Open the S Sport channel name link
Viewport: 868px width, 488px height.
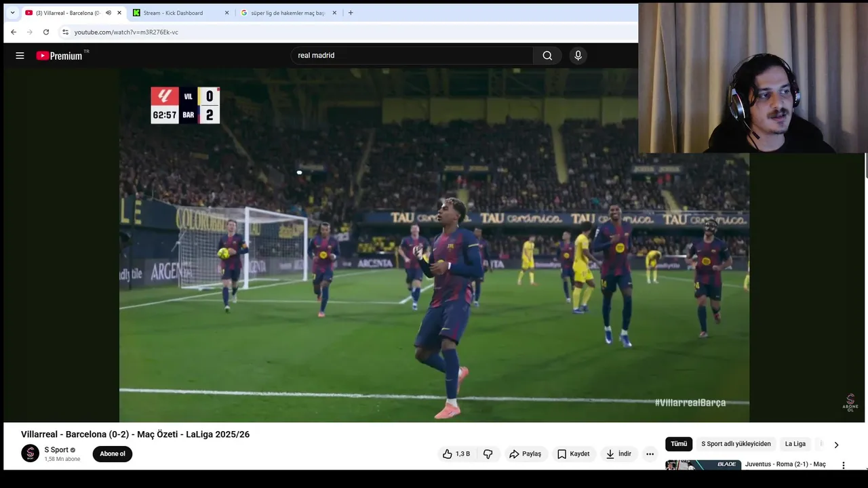[56, 450]
